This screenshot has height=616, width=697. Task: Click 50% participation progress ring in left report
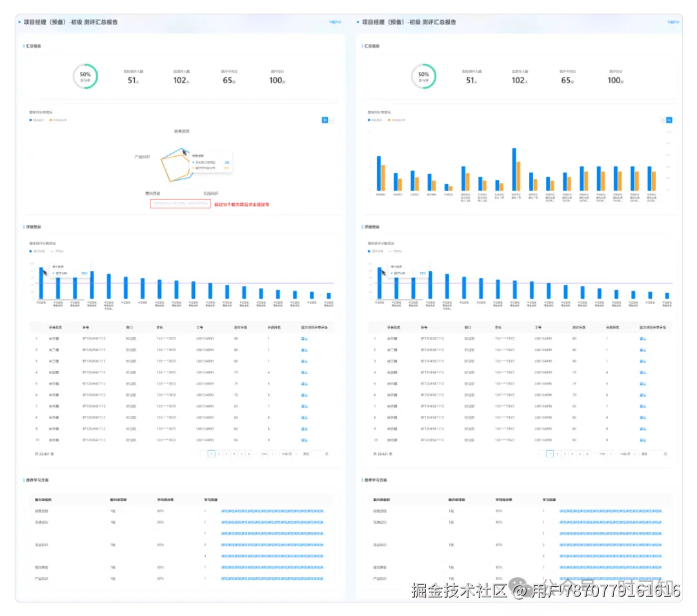coord(85,76)
